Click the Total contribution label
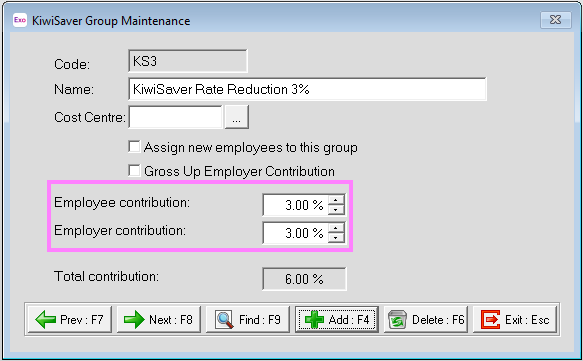Image resolution: width=583 pixels, height=361 pixels. pyautogui.click(x=106, y=276)
